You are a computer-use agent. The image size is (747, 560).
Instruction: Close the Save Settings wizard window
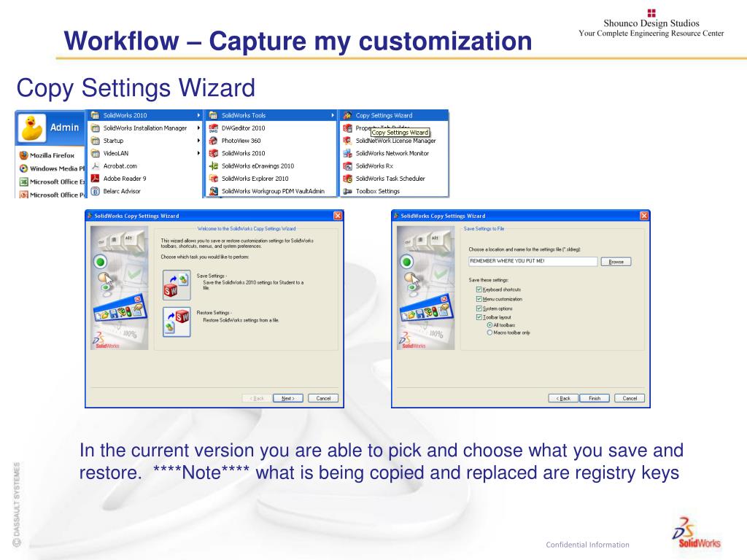click(644, 216)
